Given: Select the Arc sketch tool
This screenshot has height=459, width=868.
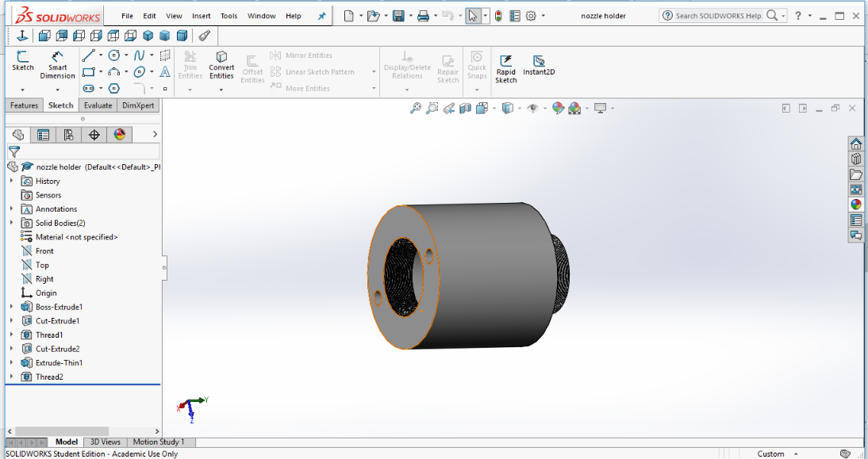Looking at the screenshot, I should pos(114,72).
